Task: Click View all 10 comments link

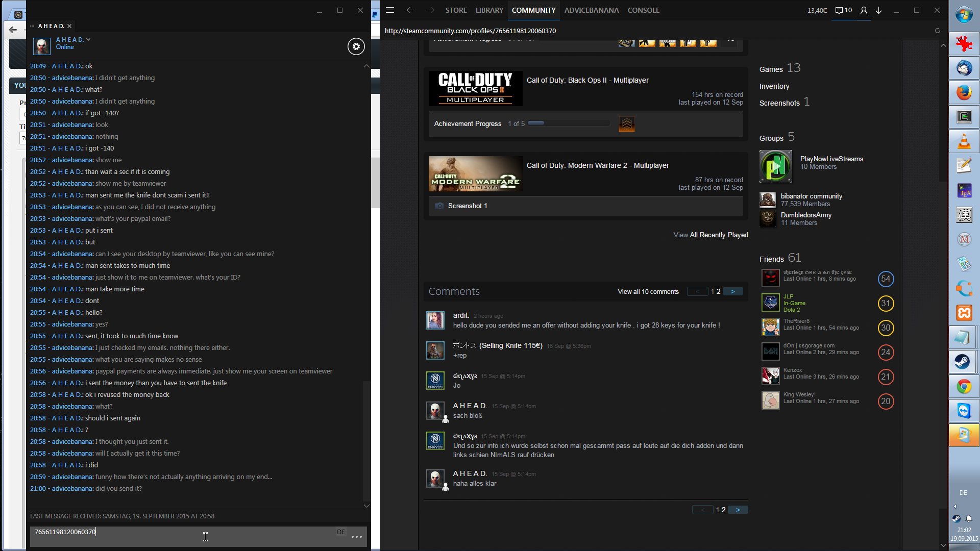Action: point(648,292)
